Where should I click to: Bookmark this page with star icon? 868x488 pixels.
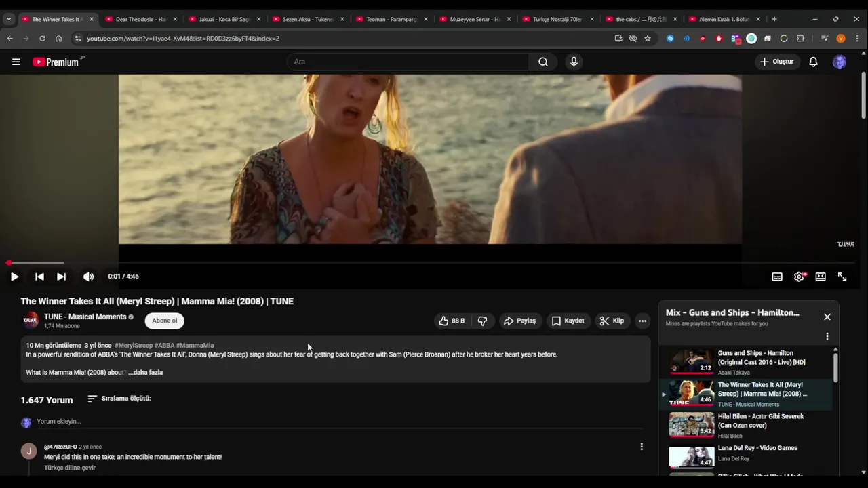click(x=648, y=39)
